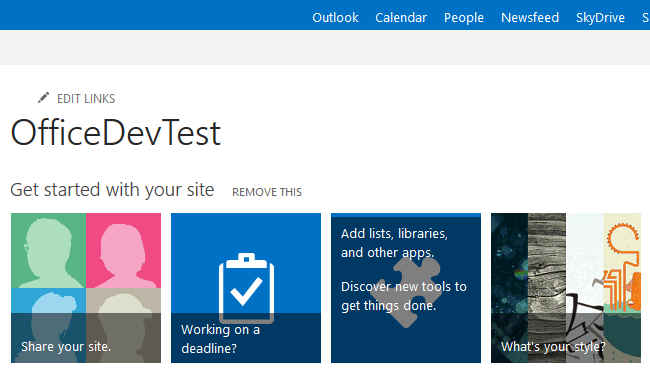The height and width of the screenshot is (371, 650).
Task: Click the green person silhouette
Action: [49, 251]
